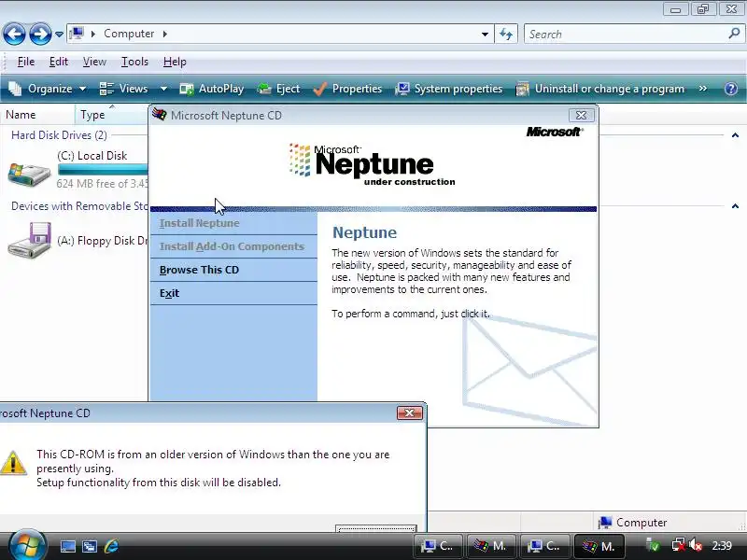Close the Microsoft Neptune CD autorun window
This screenshot has height=560, width=747.
click(x=581, y=115)
